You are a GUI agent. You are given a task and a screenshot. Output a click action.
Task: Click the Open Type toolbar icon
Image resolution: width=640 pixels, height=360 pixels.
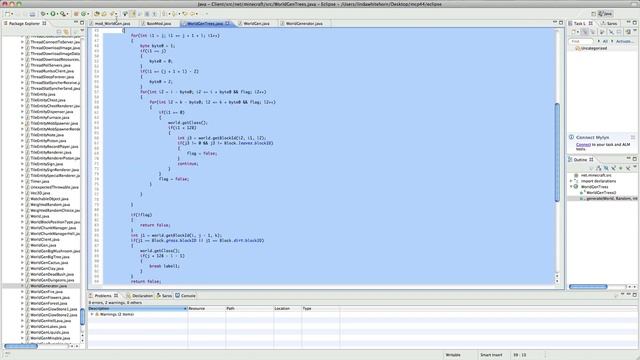coord(97,13)
